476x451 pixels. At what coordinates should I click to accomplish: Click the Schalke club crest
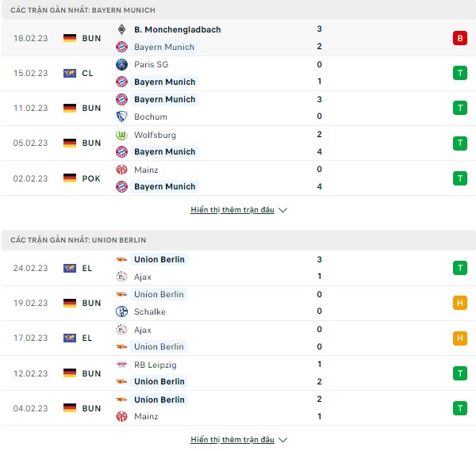tap(121, 311)
